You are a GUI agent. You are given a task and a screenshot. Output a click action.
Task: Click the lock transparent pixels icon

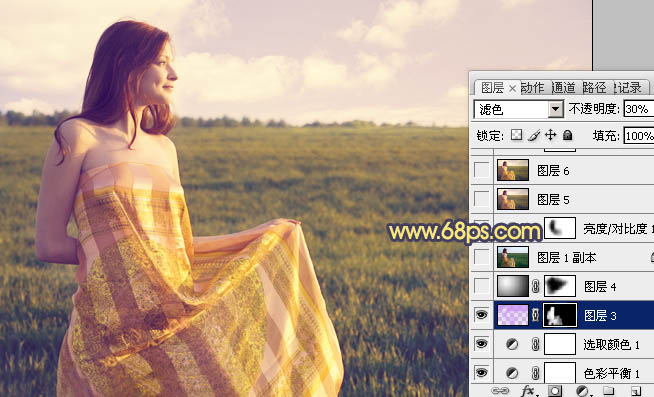pyautogui.click(x=516, y=135)
